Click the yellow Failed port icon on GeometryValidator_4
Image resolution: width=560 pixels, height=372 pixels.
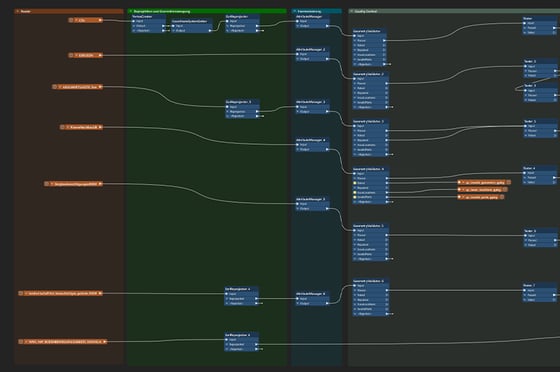click(355, 183)
